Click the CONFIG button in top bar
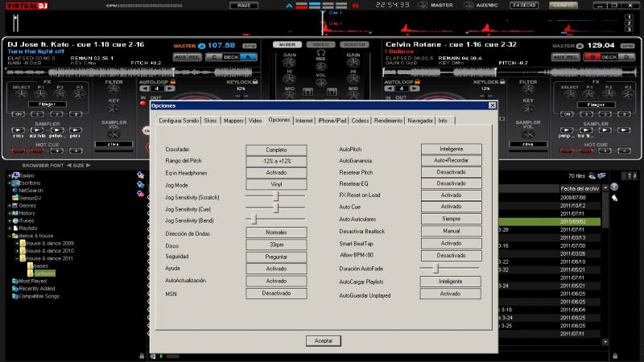 pos(563,5)
